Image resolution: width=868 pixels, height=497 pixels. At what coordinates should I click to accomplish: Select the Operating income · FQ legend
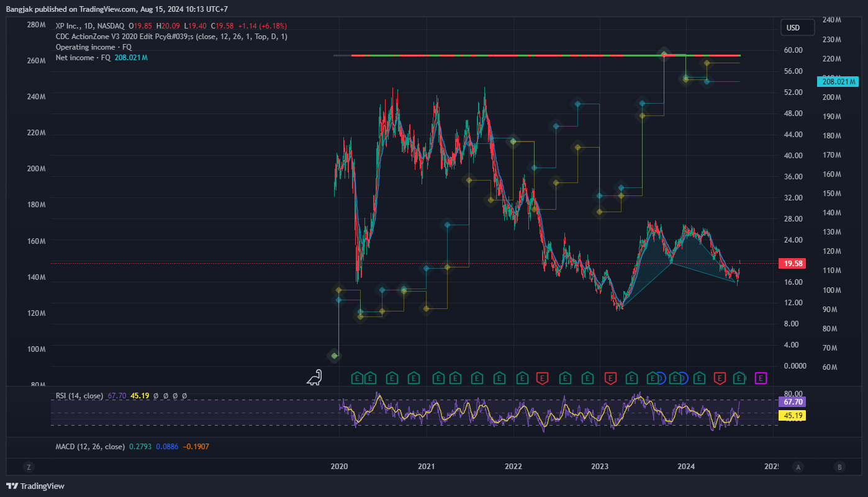coord(94,47)
